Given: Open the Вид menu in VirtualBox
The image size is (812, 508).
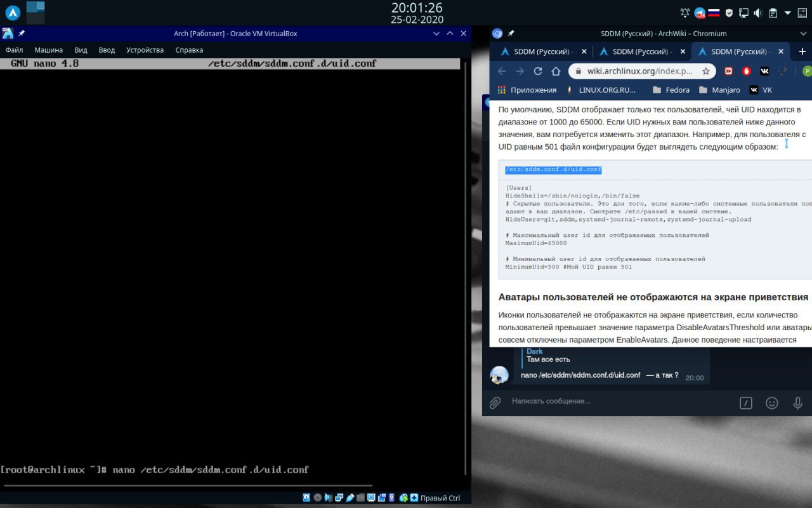Looking at the screenshot, I should click(x=81, y=50).
